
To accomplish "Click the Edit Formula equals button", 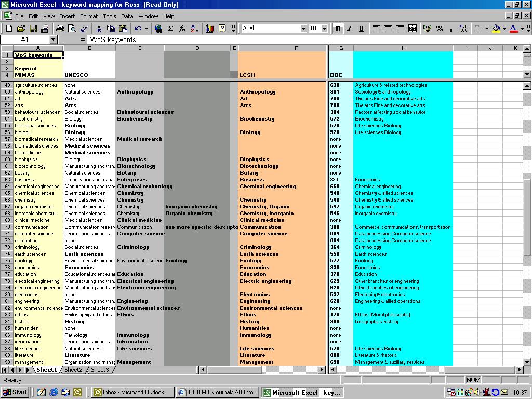I will (83, 39).
